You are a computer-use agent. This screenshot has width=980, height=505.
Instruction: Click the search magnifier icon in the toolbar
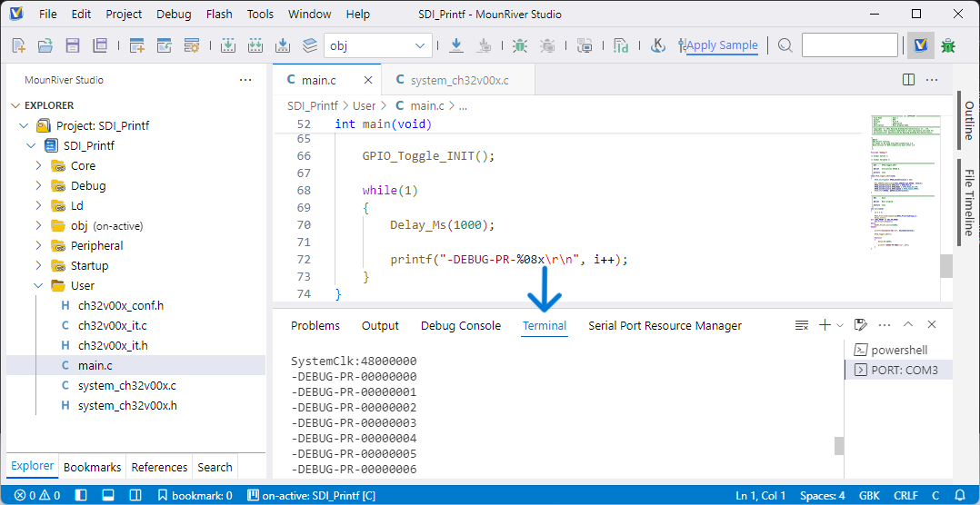785,45
